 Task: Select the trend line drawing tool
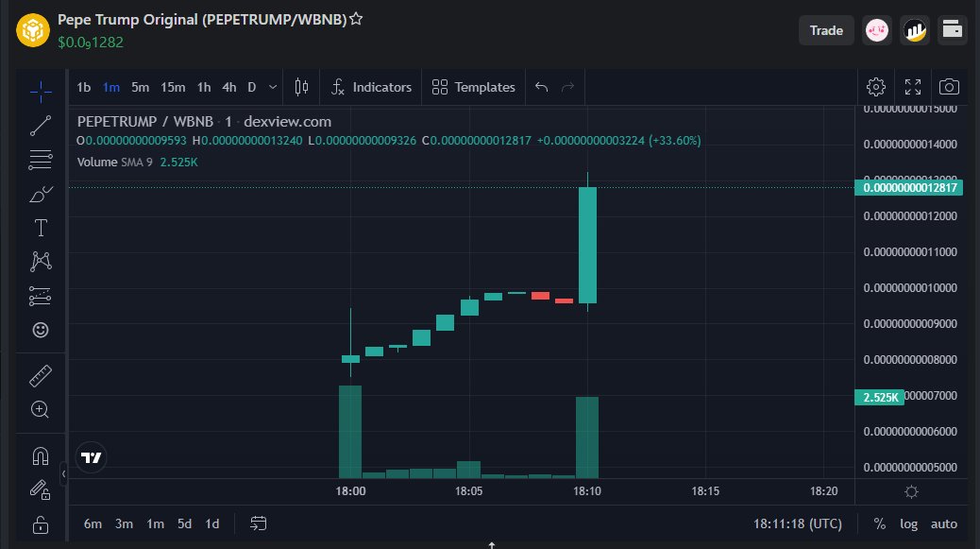point(40,126)
